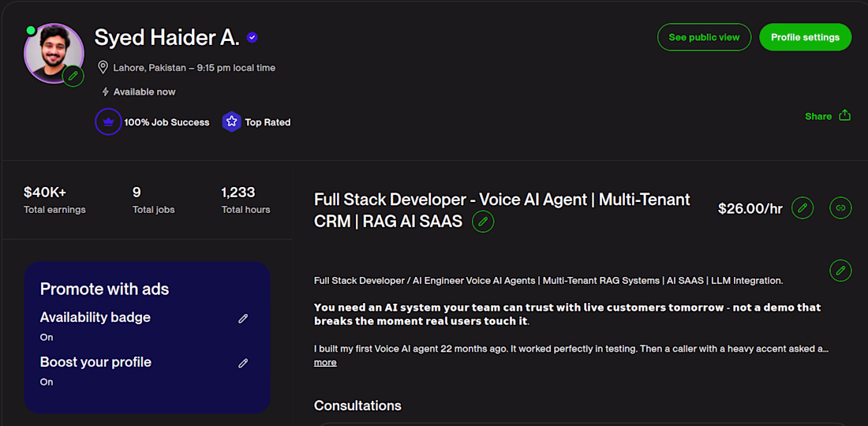Click the profile avatar photo

pyautogui.click(x=53, y=53)
